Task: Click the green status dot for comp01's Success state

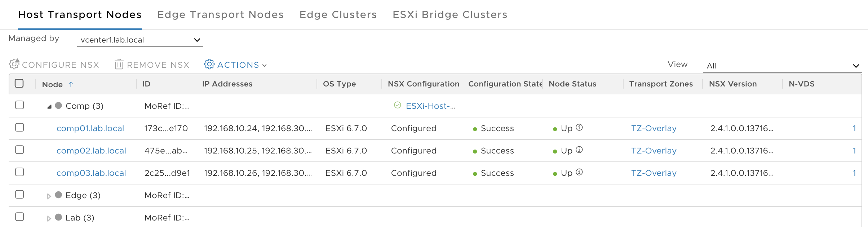Action: 475,129
